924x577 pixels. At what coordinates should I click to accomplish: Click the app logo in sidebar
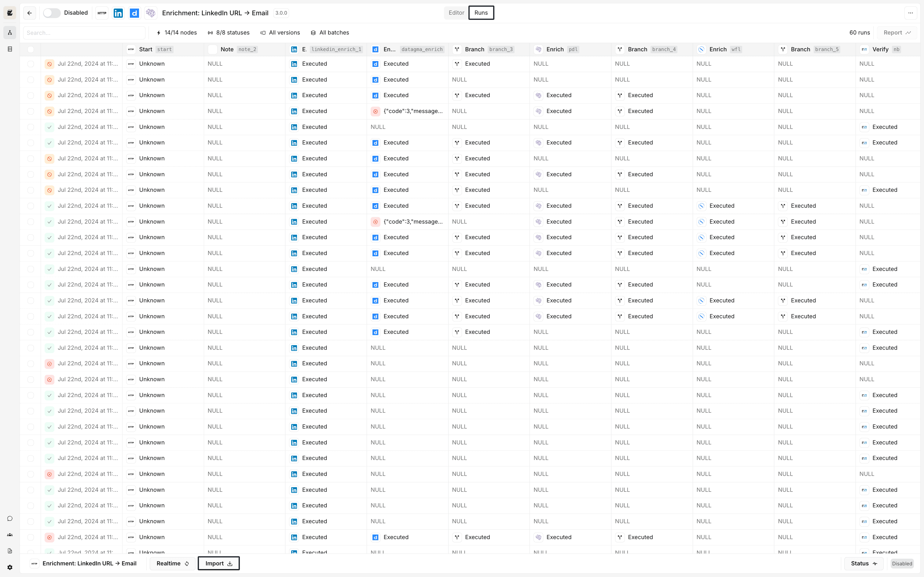(x=10, y=13)
